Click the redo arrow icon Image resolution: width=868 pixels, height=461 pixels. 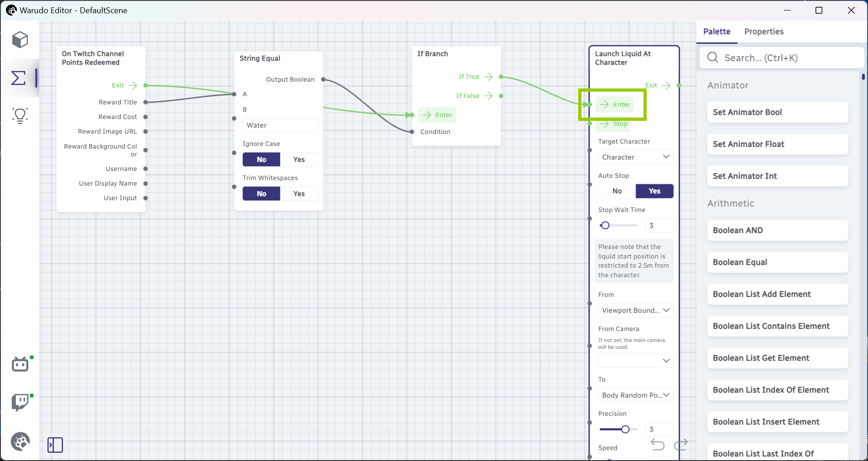[681, 445]
